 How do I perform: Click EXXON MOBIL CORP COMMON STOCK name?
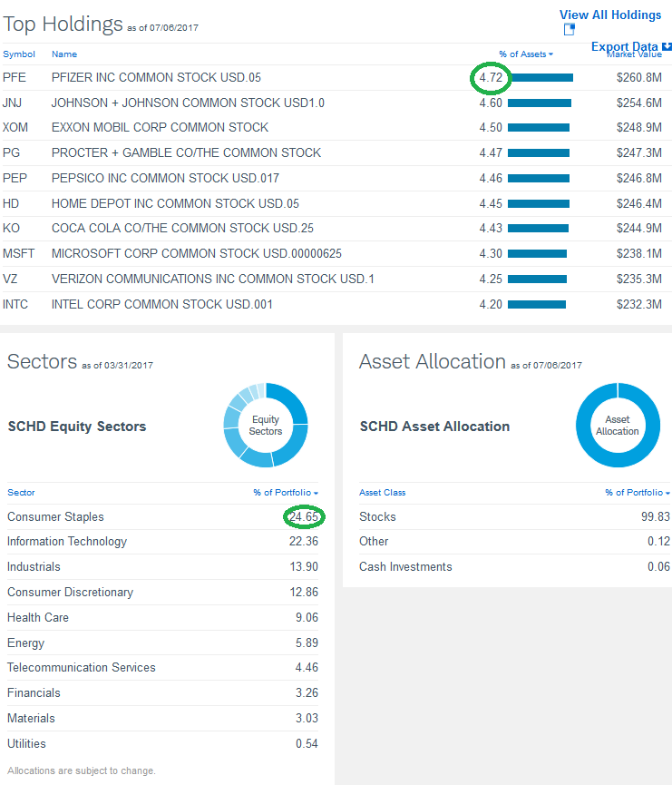(161, 128)
